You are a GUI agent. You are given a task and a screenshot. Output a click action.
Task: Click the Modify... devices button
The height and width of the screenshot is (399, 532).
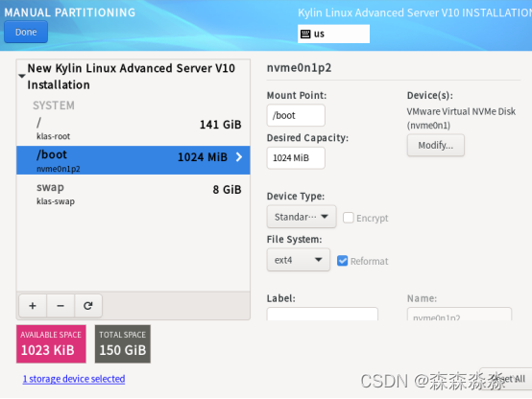436,146
